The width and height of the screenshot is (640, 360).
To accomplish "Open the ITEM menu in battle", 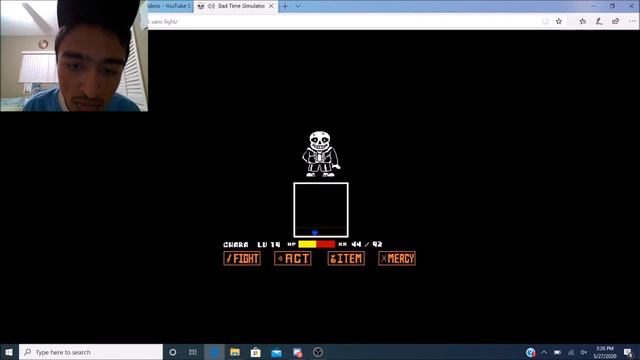I will (x=346, y=258).
